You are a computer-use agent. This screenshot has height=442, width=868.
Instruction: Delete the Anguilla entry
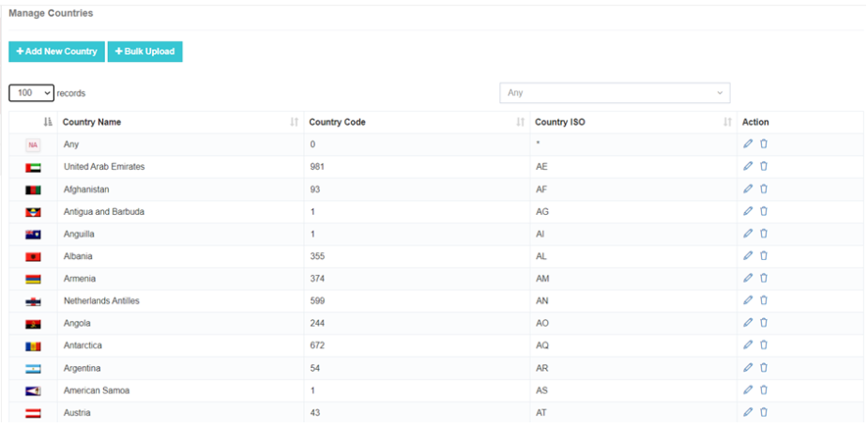click(764, 234)
